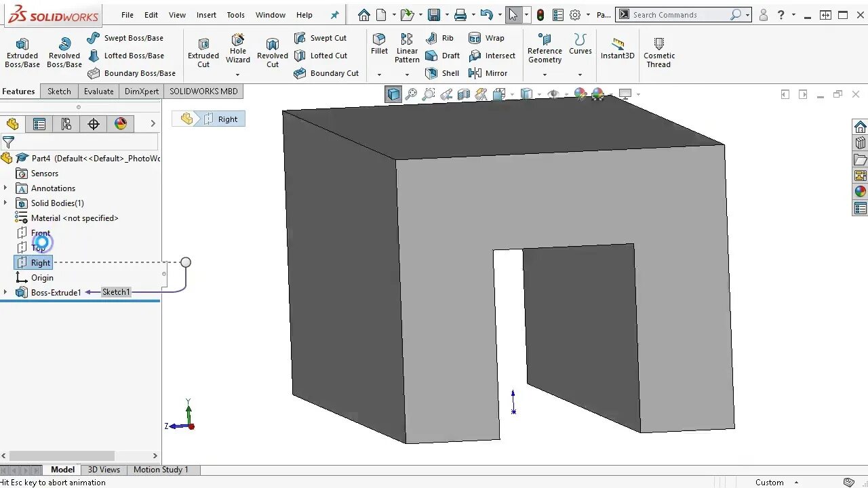Open the Reference Geometry dropdown arrow
The image size is (868, 488).
(x=545, y=75)
